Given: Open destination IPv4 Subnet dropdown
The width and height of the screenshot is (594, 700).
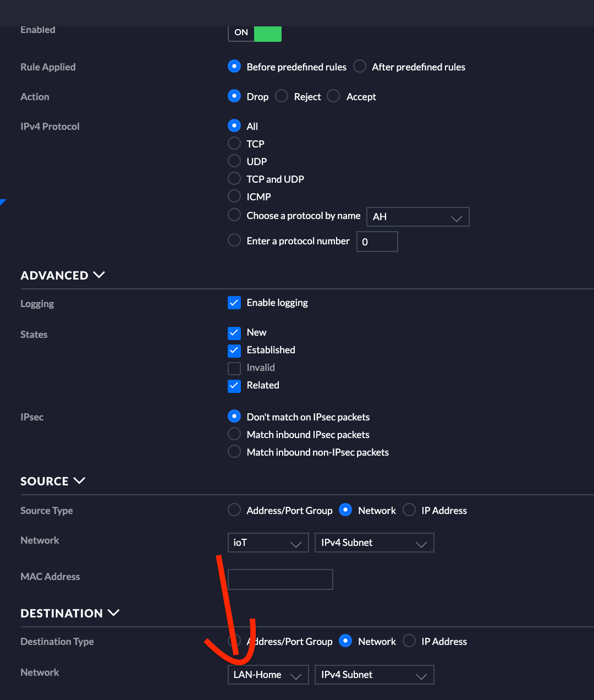Looking at the screenshot, I should click(375, 675).
